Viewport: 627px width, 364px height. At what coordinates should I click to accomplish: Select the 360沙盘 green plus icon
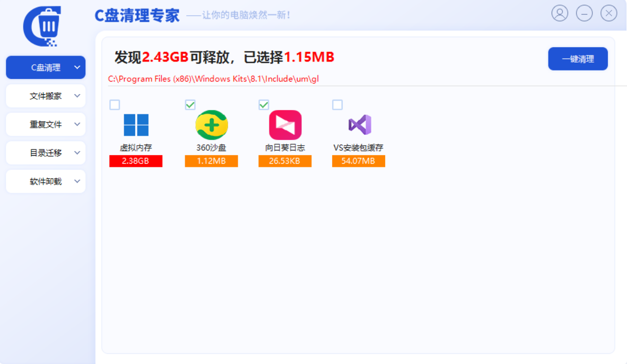(212, 125)
